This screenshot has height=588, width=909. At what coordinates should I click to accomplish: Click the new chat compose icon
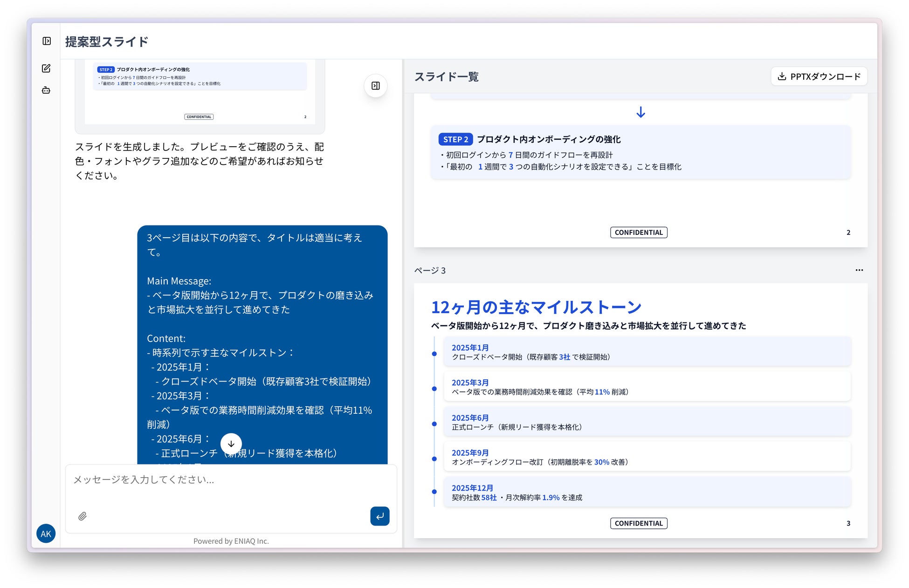(x=46, y=68)
